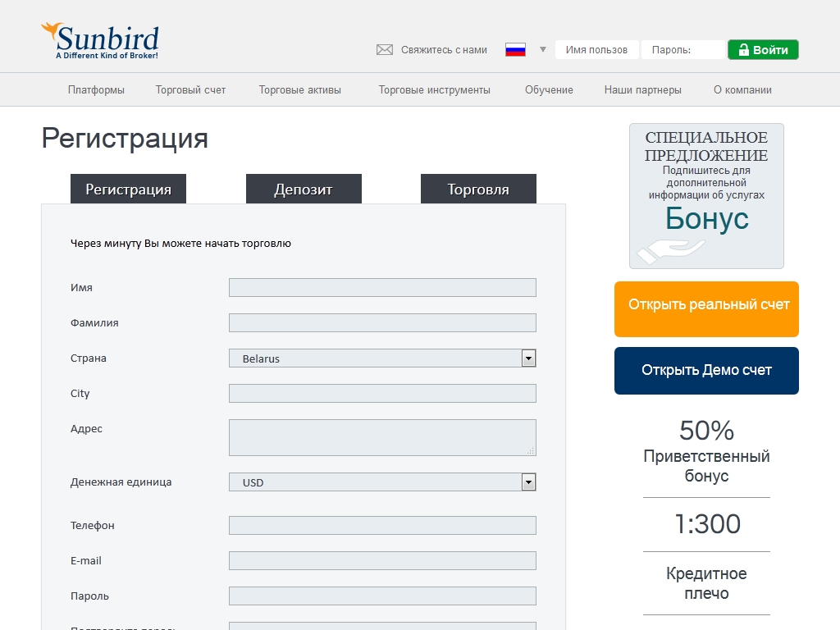Screen dimensions: 840x630
Task: Click the Адрес text area
Action: [382, 437]
